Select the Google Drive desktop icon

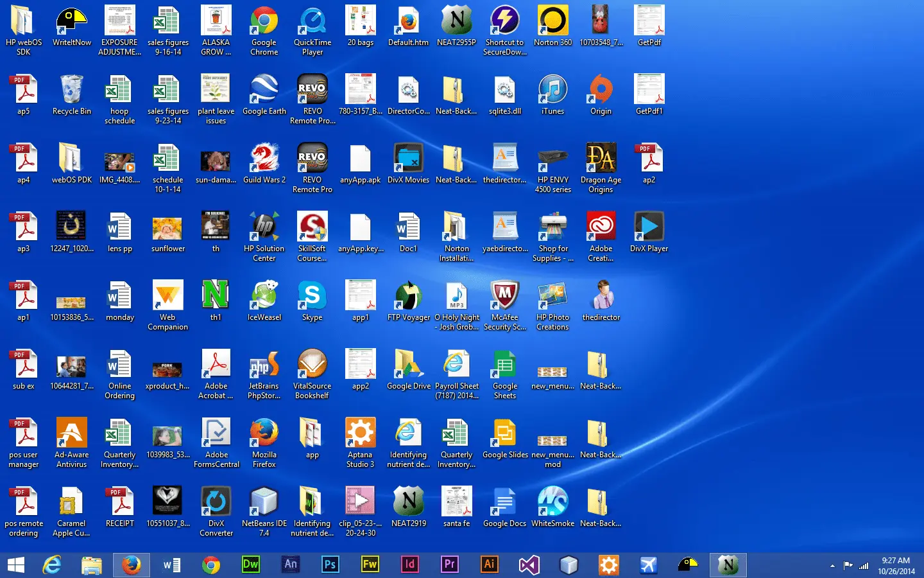408,365
